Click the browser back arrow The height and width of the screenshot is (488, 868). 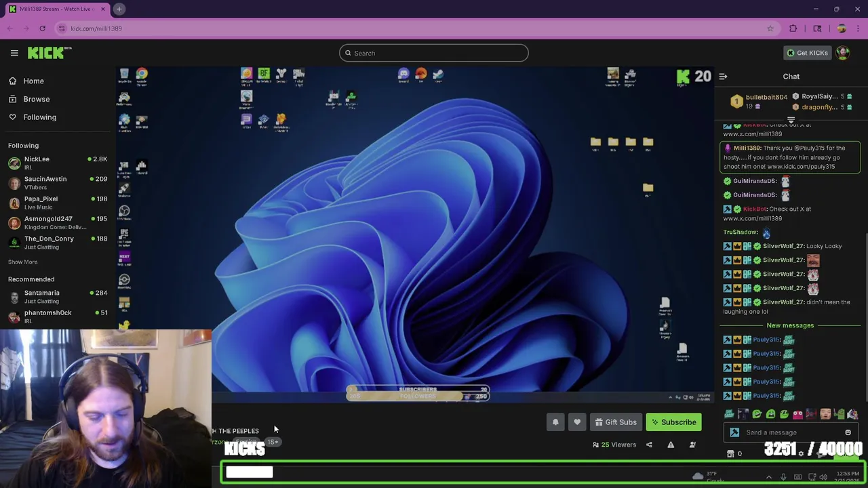10,28
